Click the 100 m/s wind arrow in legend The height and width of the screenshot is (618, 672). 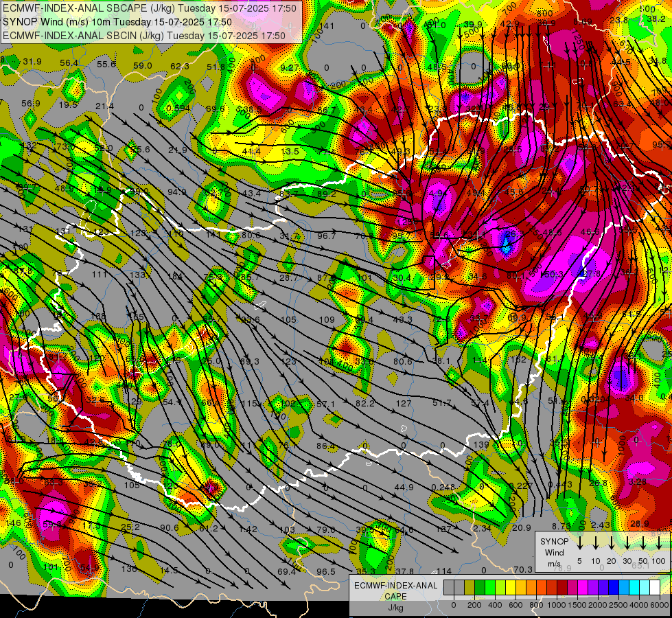click(x=659, y=543)
